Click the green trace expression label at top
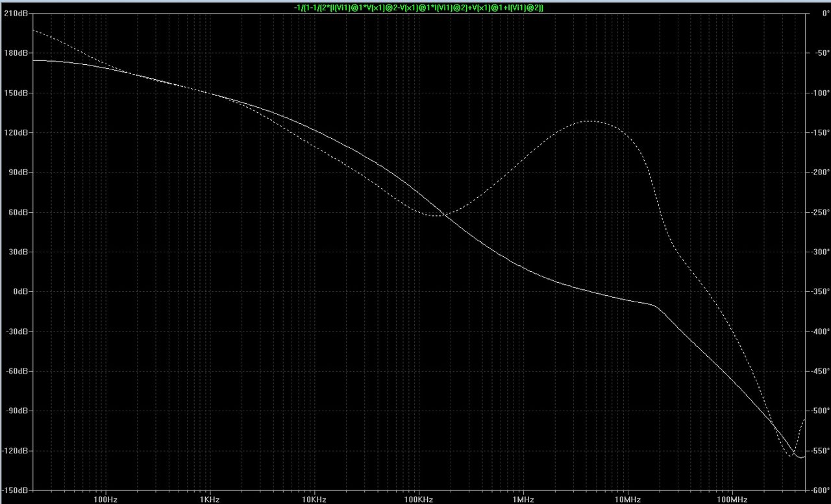Image resolution: width=831 pixels, height=504 pixels. click(419, 7)
